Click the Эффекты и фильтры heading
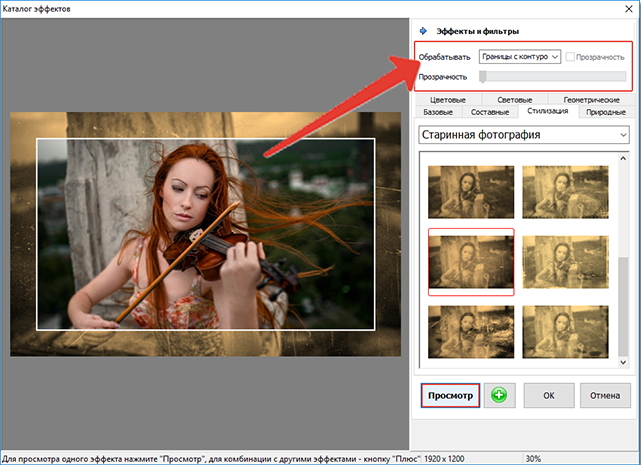This screenshot has width=641, height=465. (x=477, y=31)
